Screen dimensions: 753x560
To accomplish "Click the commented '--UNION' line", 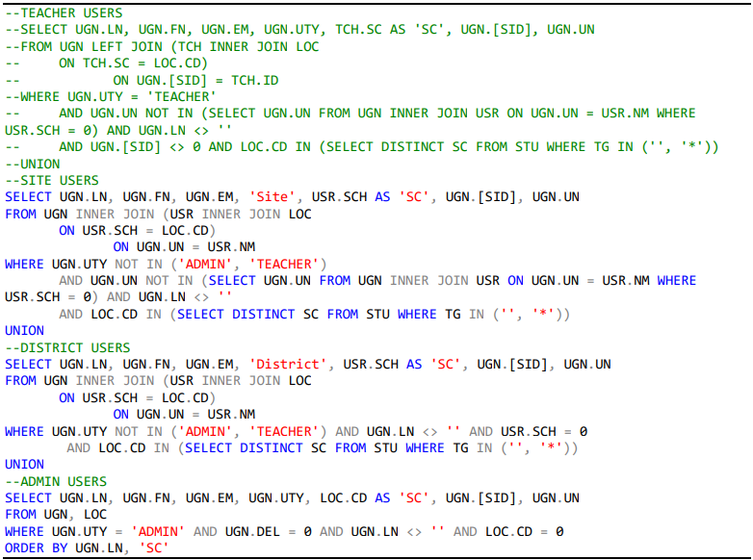I will coord(32,164).
